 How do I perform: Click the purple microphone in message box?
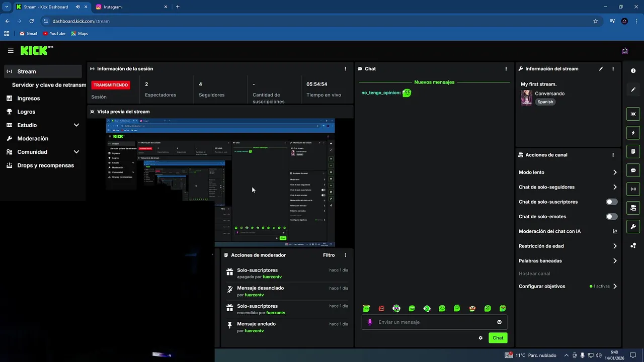[370, 322]
